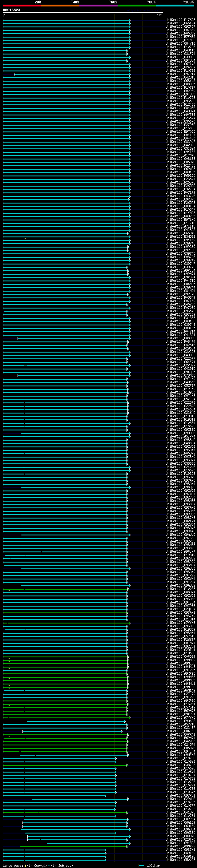Select the query name BB916523

pyautogui.click(x=11, y=10)
